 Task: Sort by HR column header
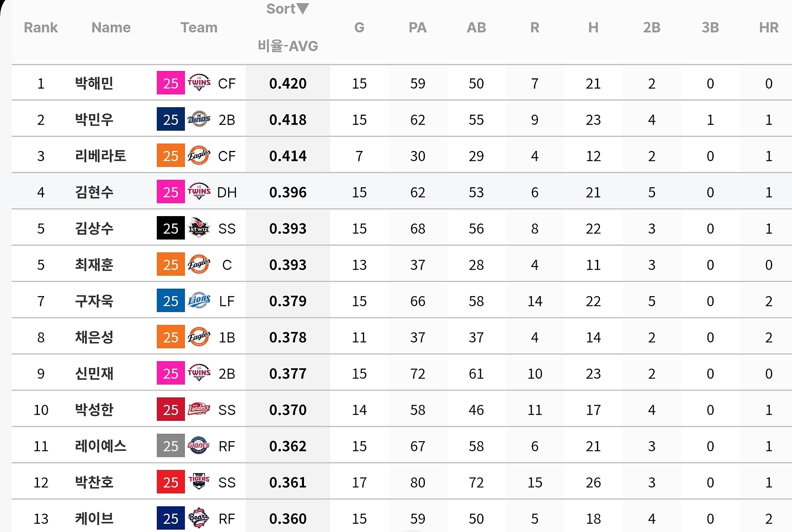coord(768,27)
